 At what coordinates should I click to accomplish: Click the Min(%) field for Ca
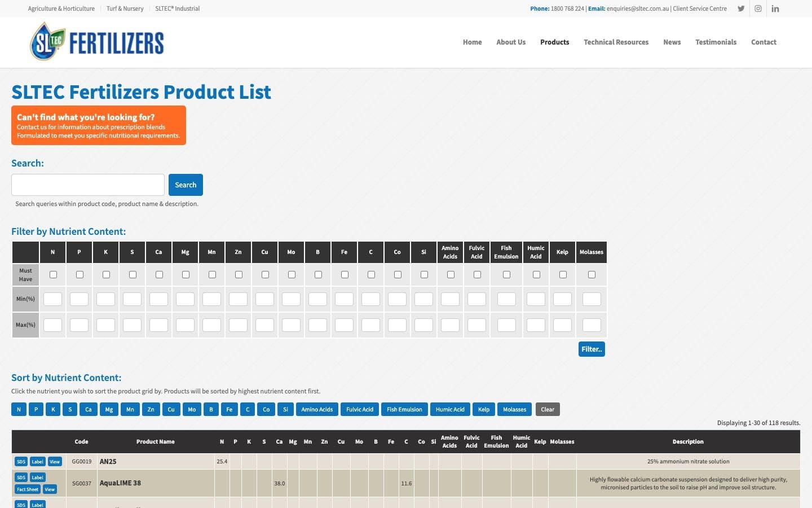159,299
